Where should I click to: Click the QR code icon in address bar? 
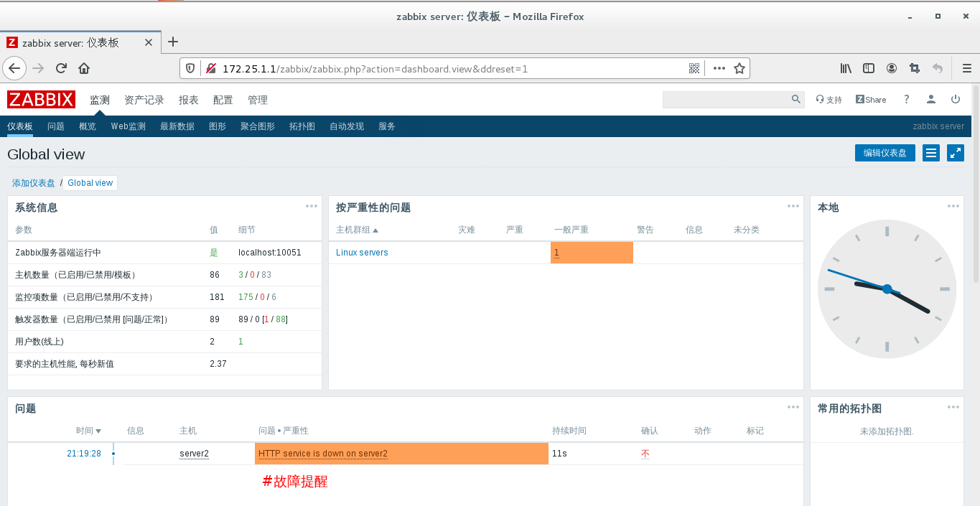[694, 68]
